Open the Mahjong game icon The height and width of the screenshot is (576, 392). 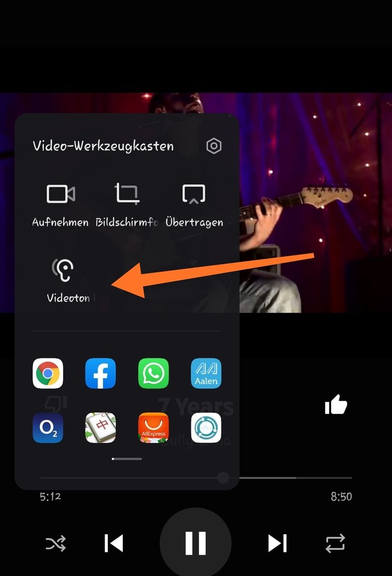[100, 428]
